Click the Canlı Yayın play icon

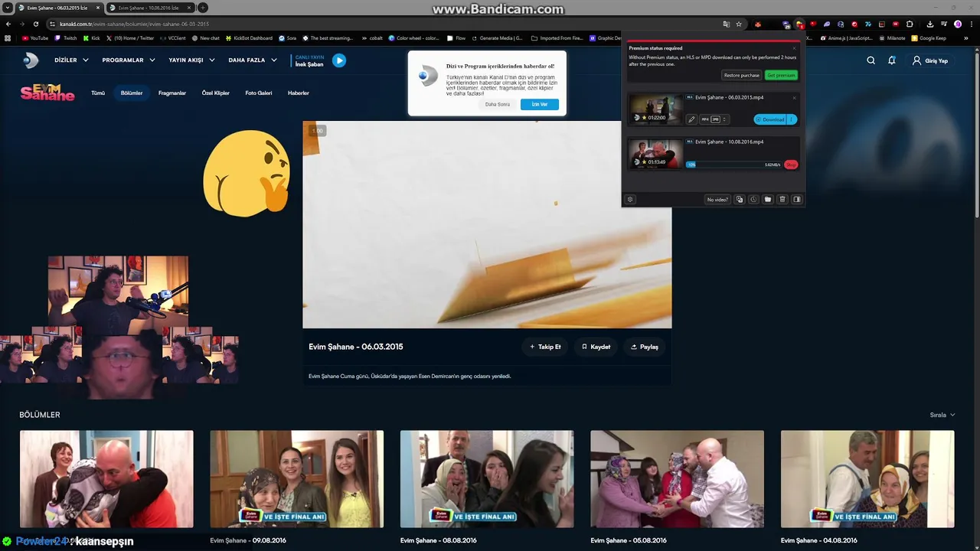(x=339, y=60)
